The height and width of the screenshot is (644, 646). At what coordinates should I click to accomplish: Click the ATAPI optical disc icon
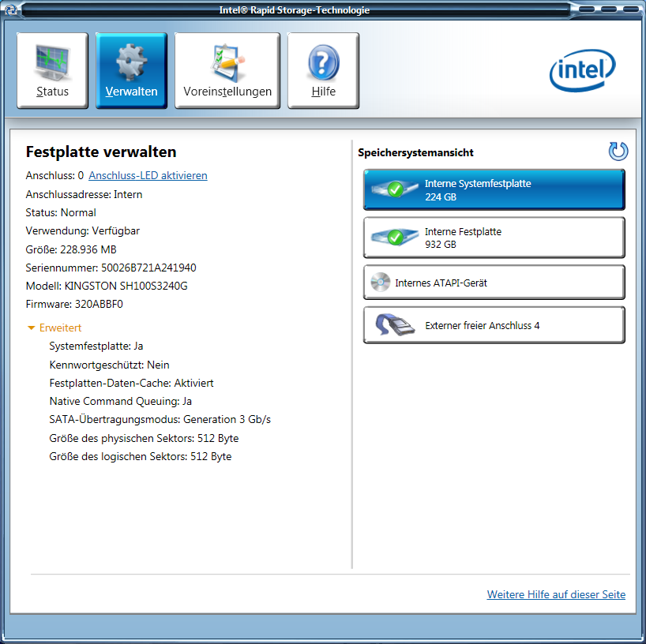coord(381,282)
